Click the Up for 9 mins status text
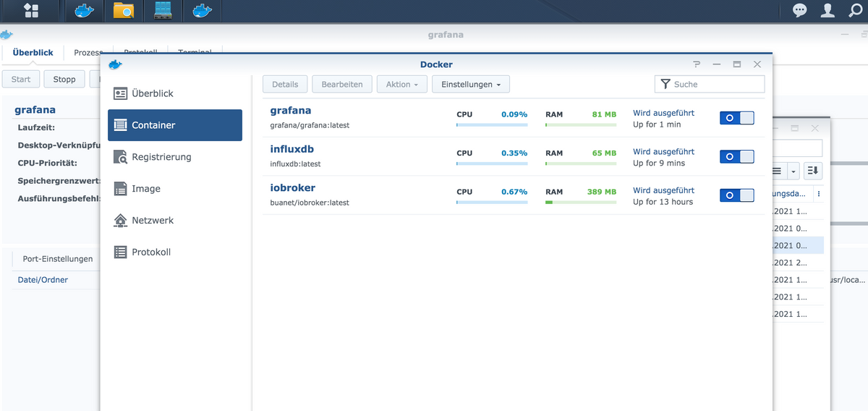Image resolution: width=868 pixels, height=411 pixels. pyautogui.click(x=659, y=163)
